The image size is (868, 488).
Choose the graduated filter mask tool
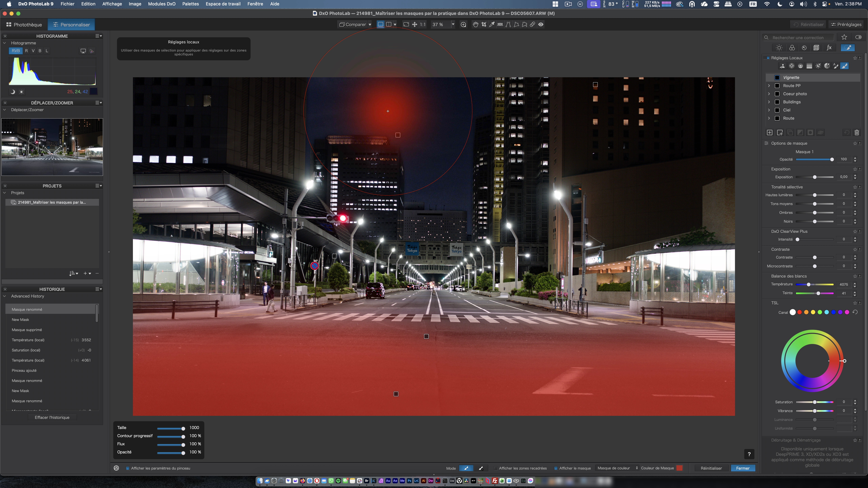click(x=809, y=66)
